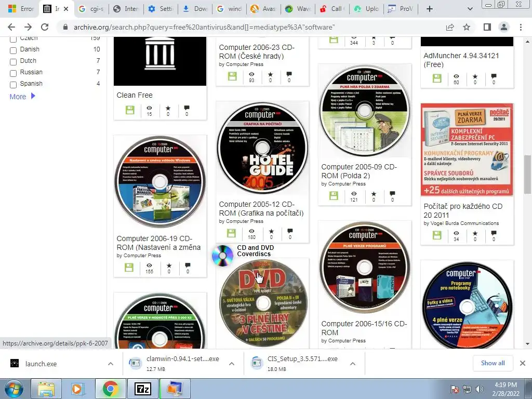Open volume control in system tray
532x399 pixels.
(x=480, y=389)
